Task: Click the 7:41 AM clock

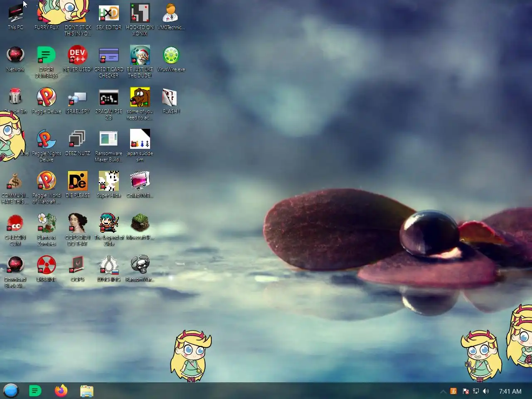Action: tap(510, 391)
